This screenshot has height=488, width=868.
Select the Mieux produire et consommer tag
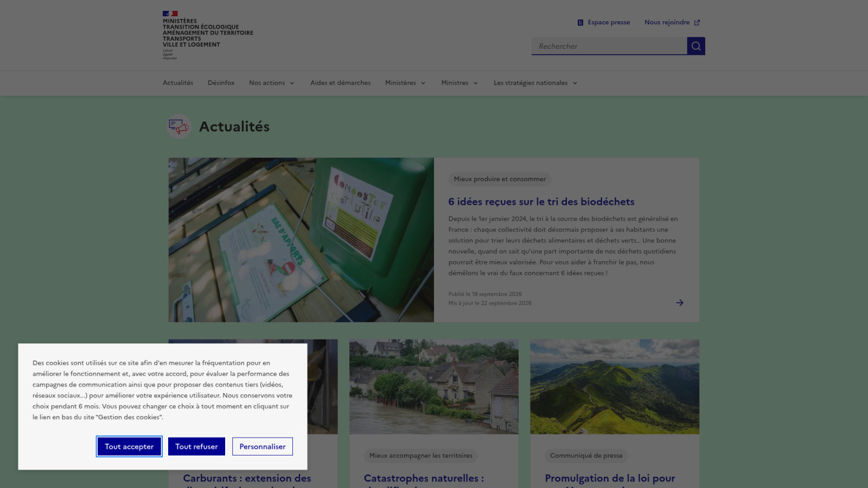point(500,179)
